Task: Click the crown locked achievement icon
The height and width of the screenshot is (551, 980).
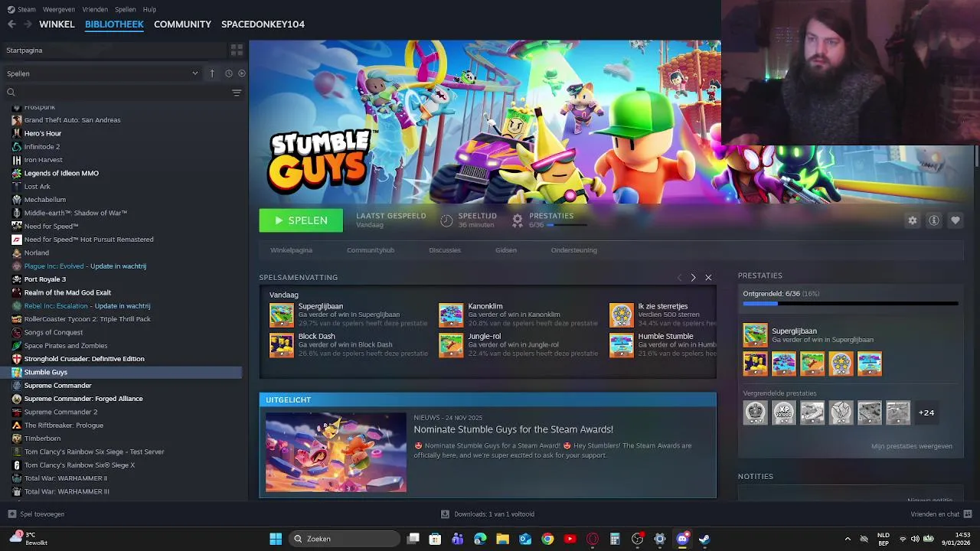Action: [x=755, y=412]
